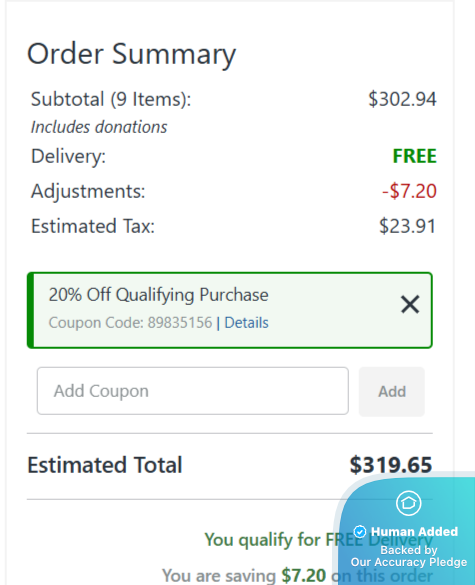Viewport: 475px width, 585px height.
Task: Remove the 20% Off coupon using X
Action: [410, 304]
